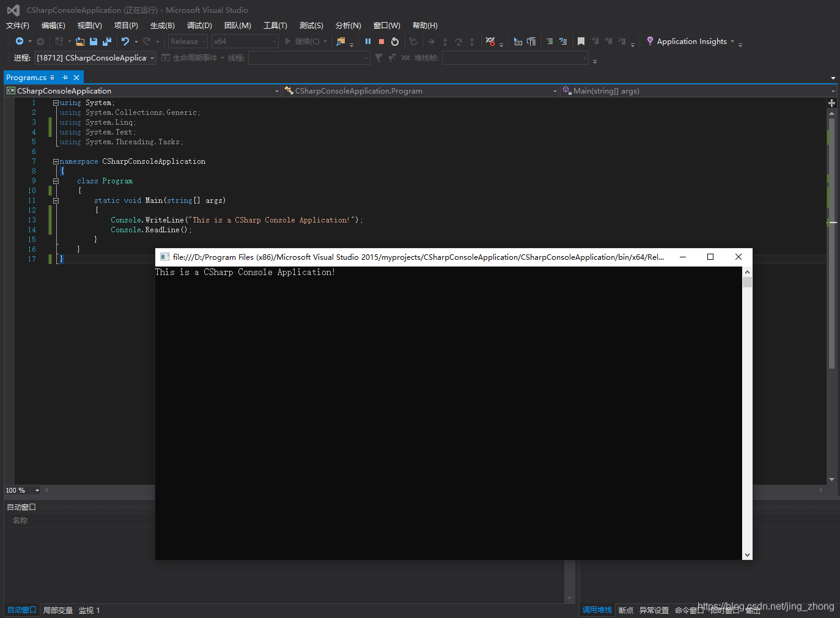The image size is (840, 618).
Task: Click the console window's title bar icon
Action: tap(164, 257)
